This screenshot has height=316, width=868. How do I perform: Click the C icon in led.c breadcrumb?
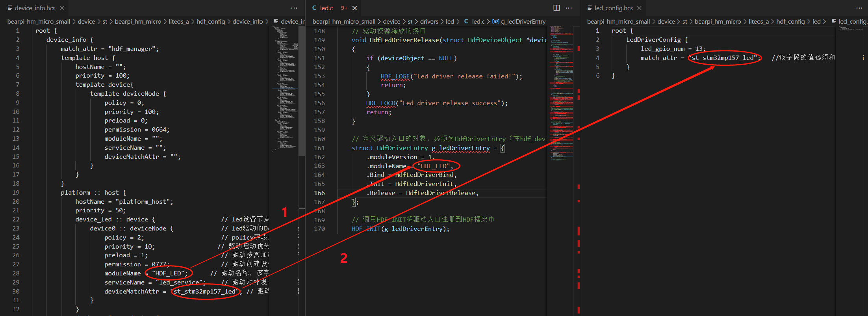(466, 21)
